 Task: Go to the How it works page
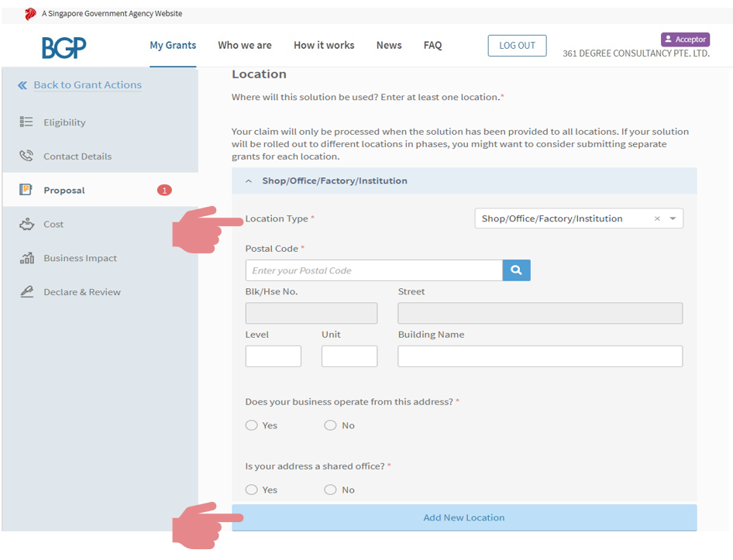(x=324, y=46)
